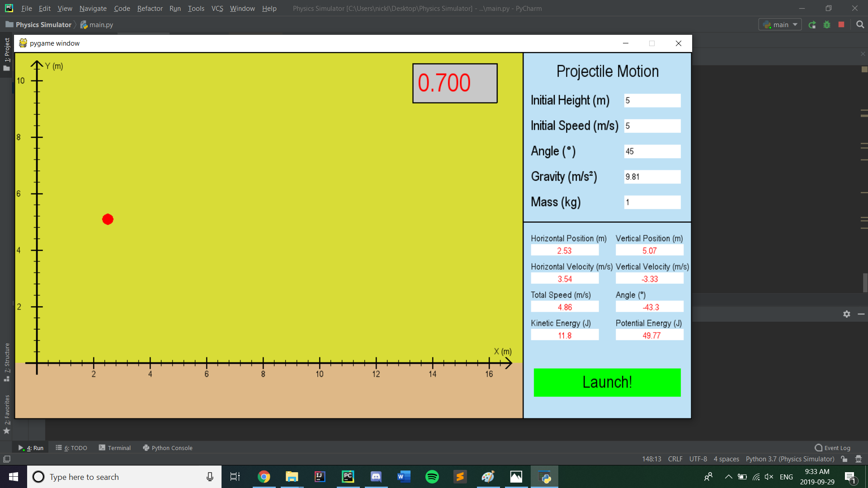Open run panel settings gear
Image resolution: width=868 pixels, height=488 pixels.
847,314
